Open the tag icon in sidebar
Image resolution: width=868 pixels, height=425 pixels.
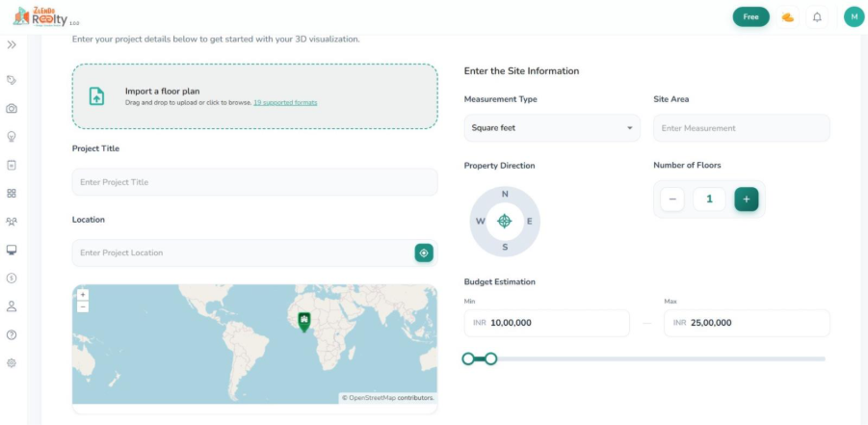12,80
